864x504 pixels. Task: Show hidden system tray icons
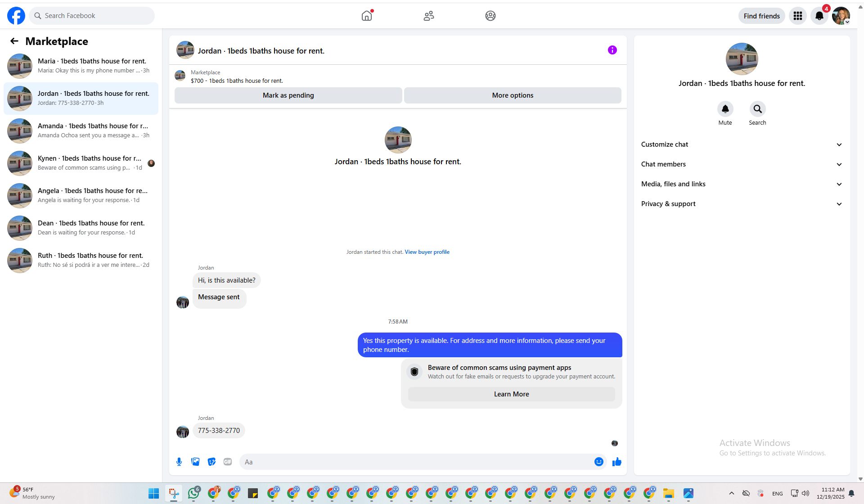point(732,493)
